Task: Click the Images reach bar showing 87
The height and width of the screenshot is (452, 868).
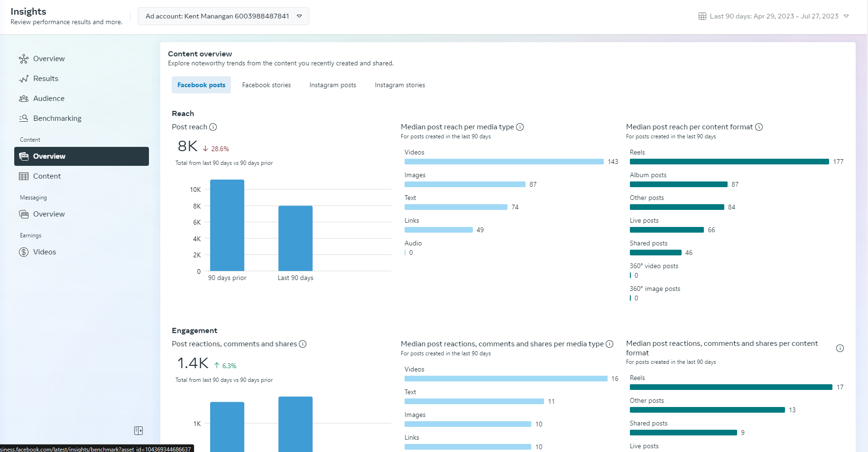Action: [465, 184]
